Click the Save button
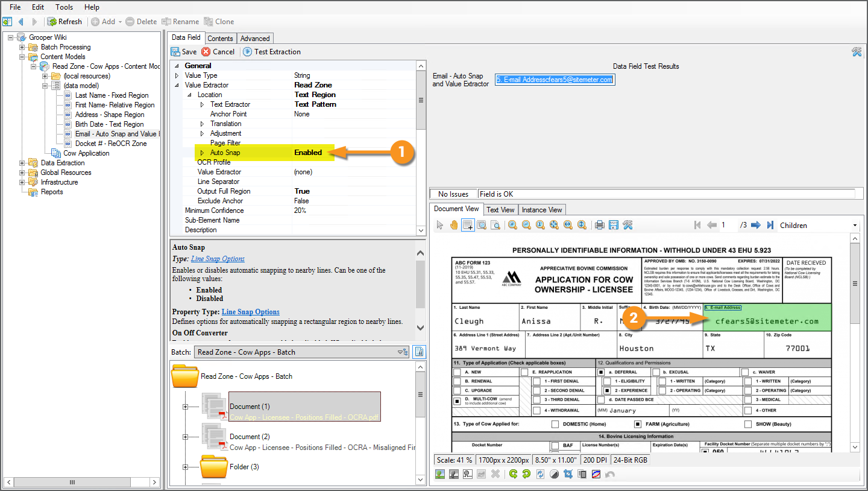The height and width of the screenshot is (491, 868). [x=184, y=52]
